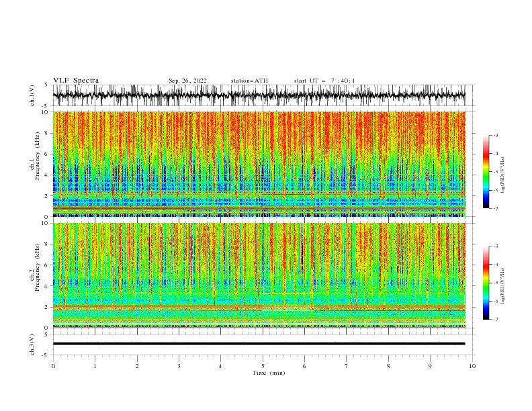Click the time axis end label "10"
Viewport: 532px width, 411px height.
coord(472,366)
